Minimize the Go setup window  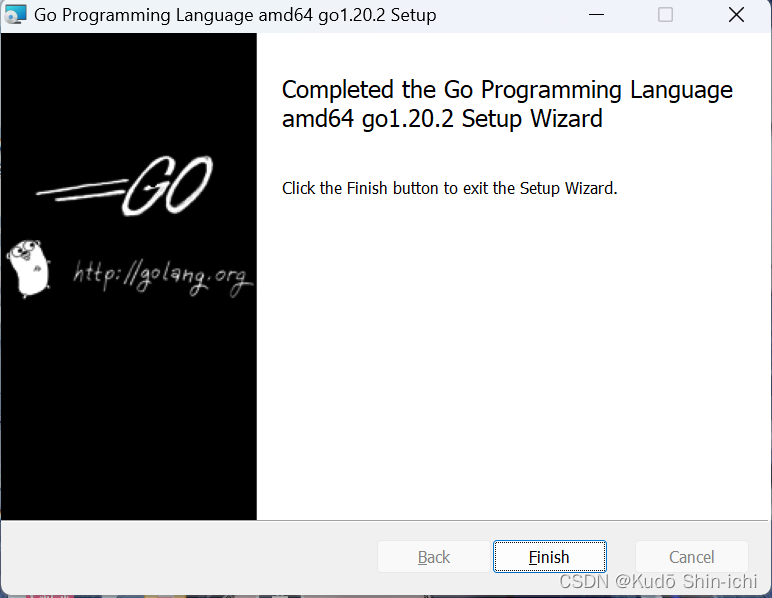(596, 15)
